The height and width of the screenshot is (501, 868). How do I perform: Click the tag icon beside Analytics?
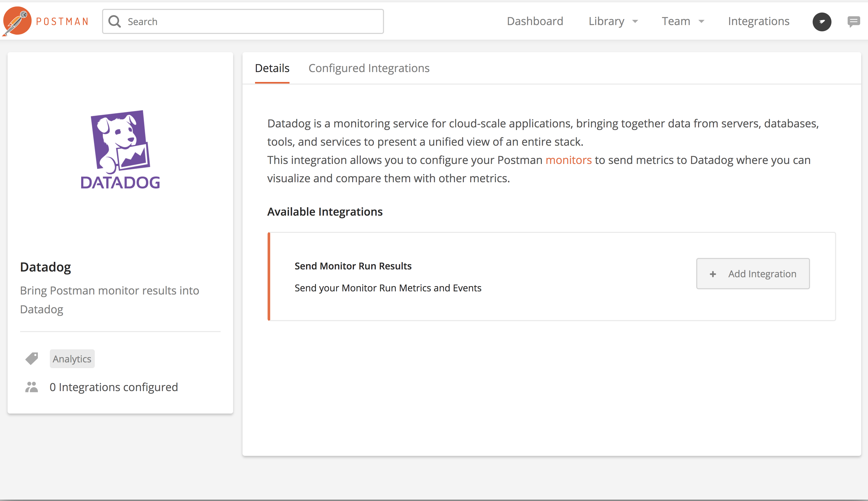32,358
